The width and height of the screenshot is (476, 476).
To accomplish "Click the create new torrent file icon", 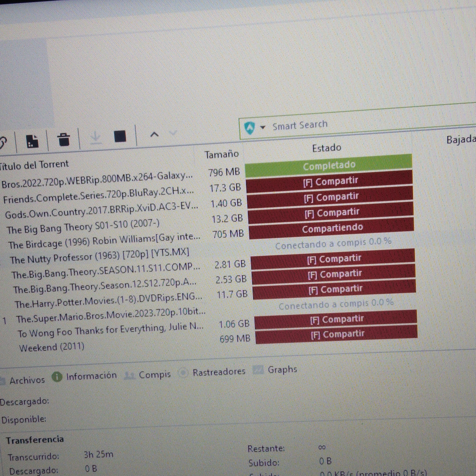I will pos(32,141).
